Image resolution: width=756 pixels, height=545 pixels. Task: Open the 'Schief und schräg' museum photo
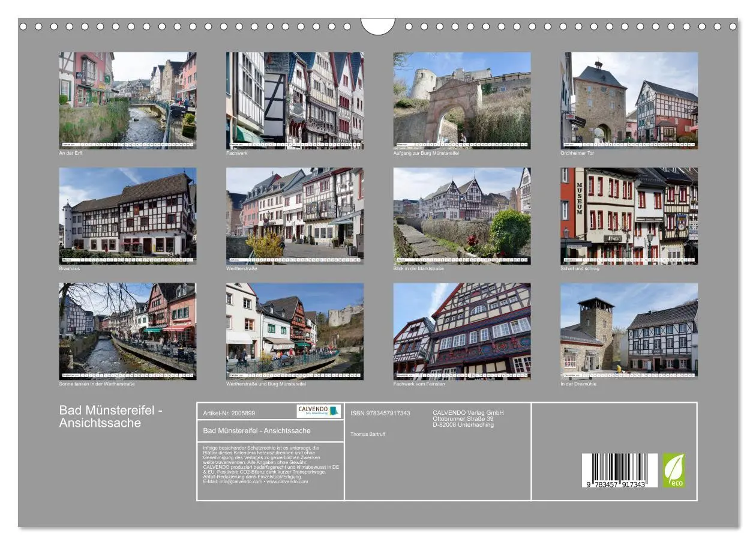click(x=629, y=215)
